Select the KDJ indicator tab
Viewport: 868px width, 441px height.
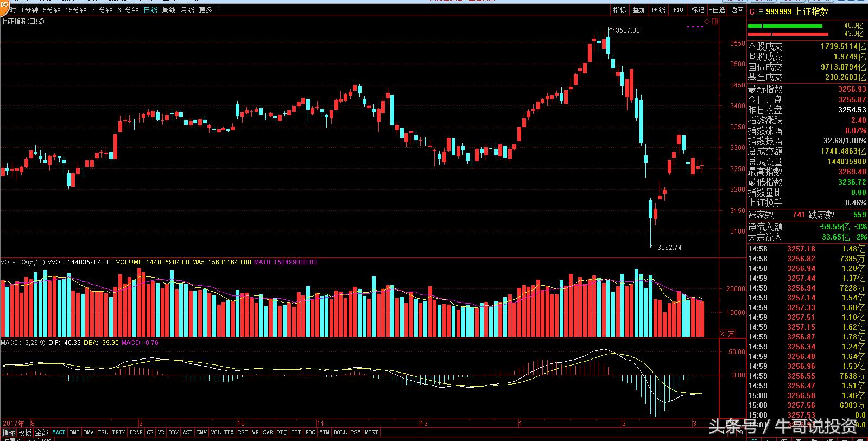[282, 432]
